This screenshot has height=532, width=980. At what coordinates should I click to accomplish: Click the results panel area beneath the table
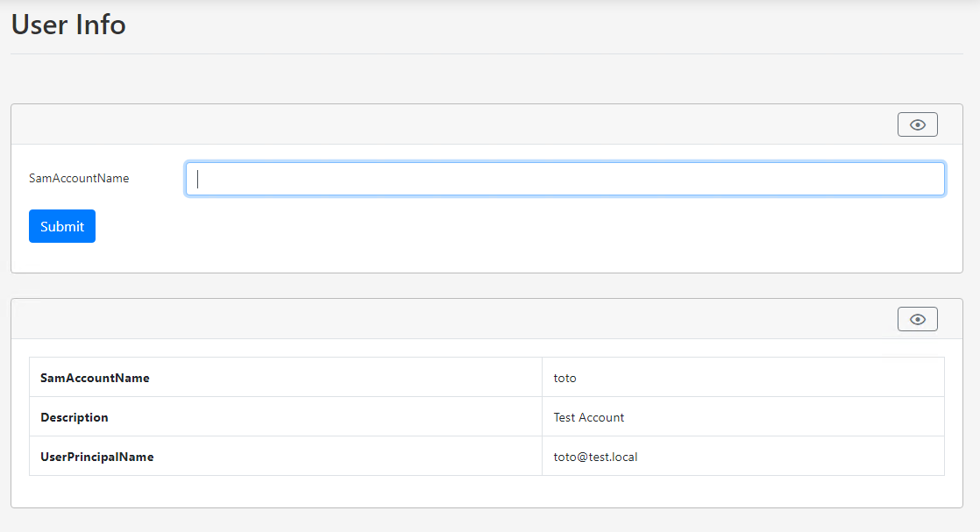486,492
